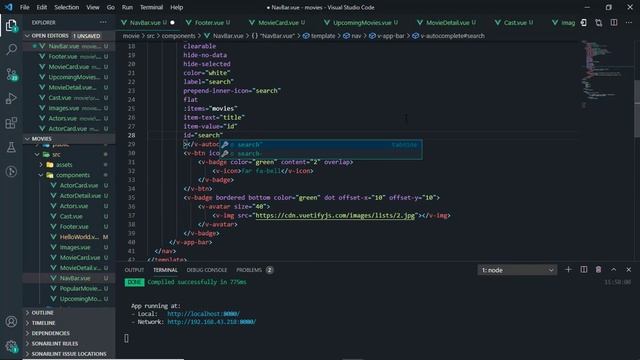Open the network 192.168 URL link
The height and width of the screenshot is (360, 640).
[x=211, y=322]
